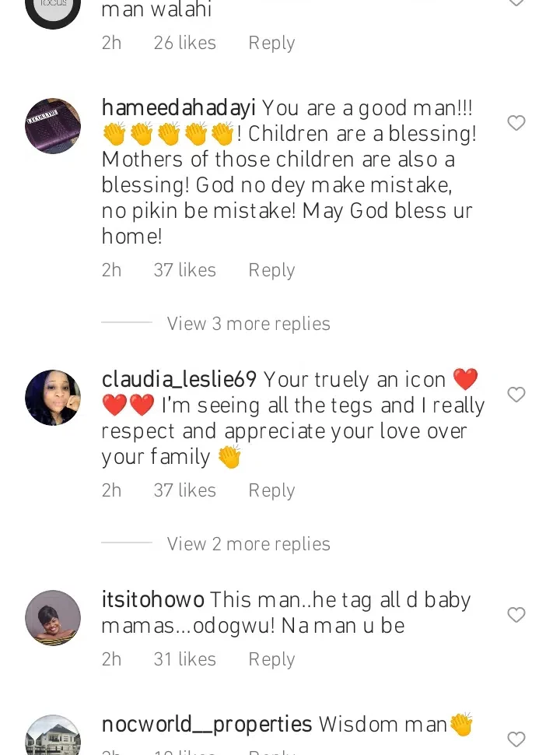
Task: Reply to hameedahadayi's comment
Action: [x=271, y=270]
